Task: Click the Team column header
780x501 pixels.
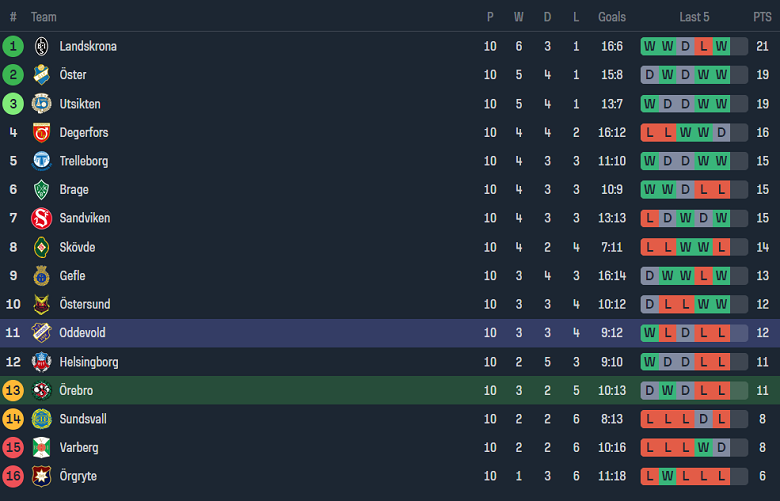Action: tap(43, 17)
